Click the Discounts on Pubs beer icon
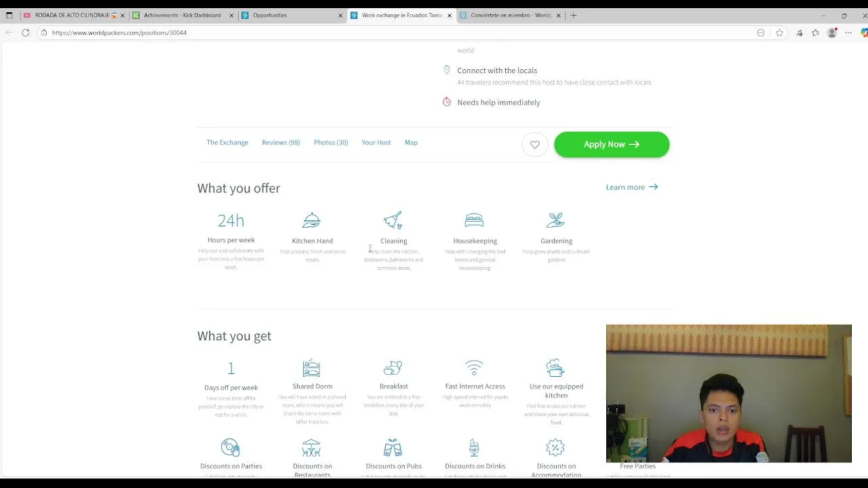The image size is (868, 488). coord(393,448)
